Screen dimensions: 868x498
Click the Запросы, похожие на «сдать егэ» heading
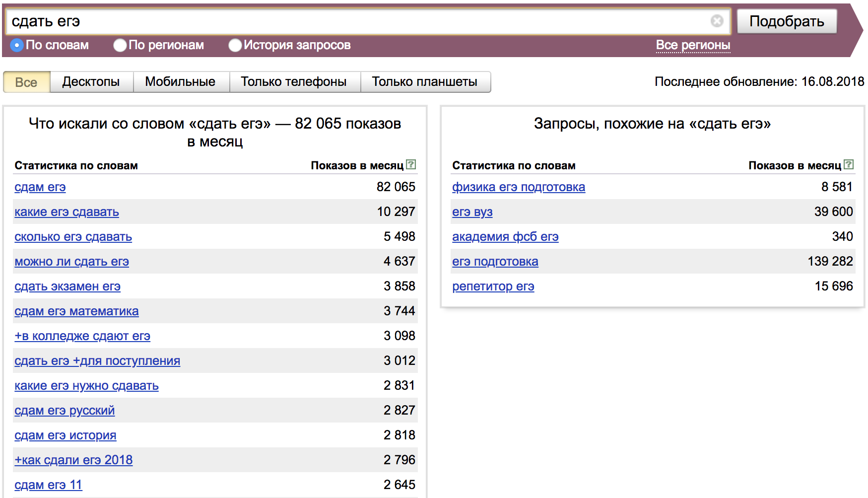pyautogui.click(x=652, y=124)
